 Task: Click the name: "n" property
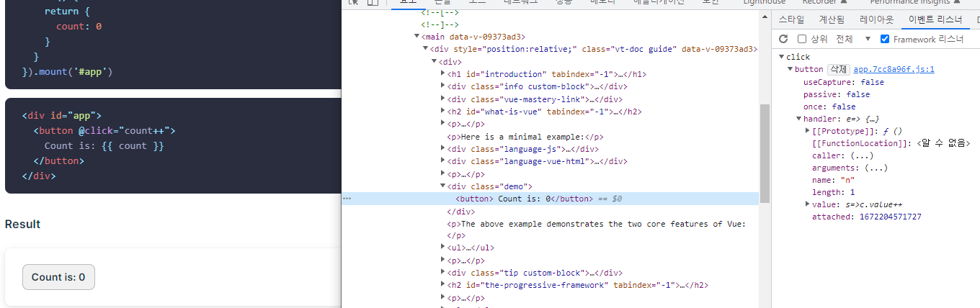click(834, 180)
